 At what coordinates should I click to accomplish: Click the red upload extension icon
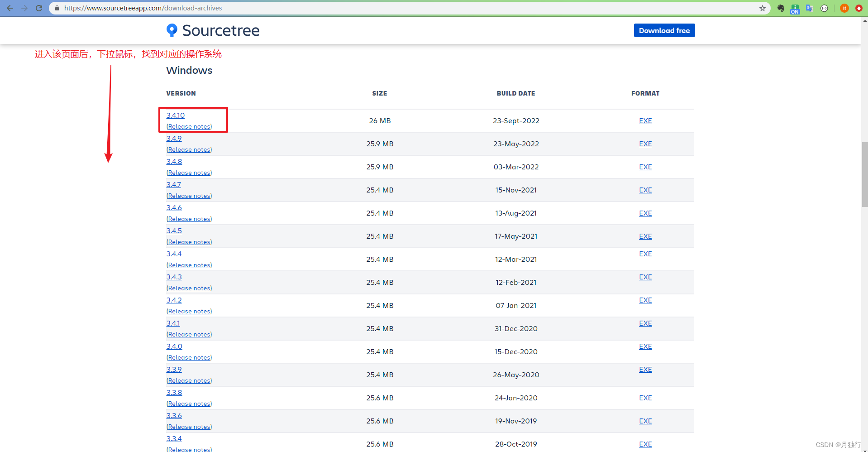(x=858, y=8)
